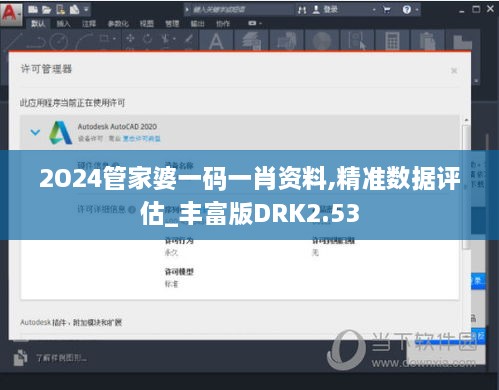This screenshot has height=390, width=499.
Task: Select the Trim tool in ribbon
Action: point(165,39)
